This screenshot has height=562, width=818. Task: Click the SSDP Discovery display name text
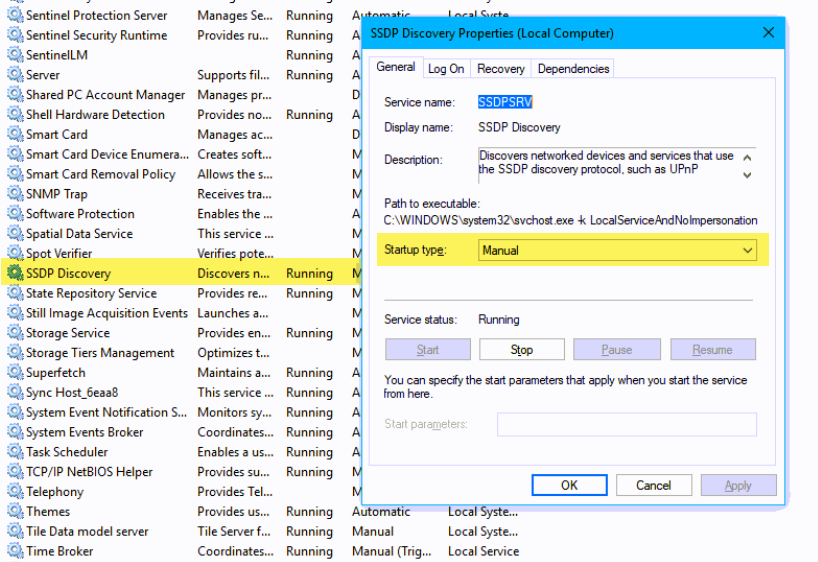click(x=519, y=127)
